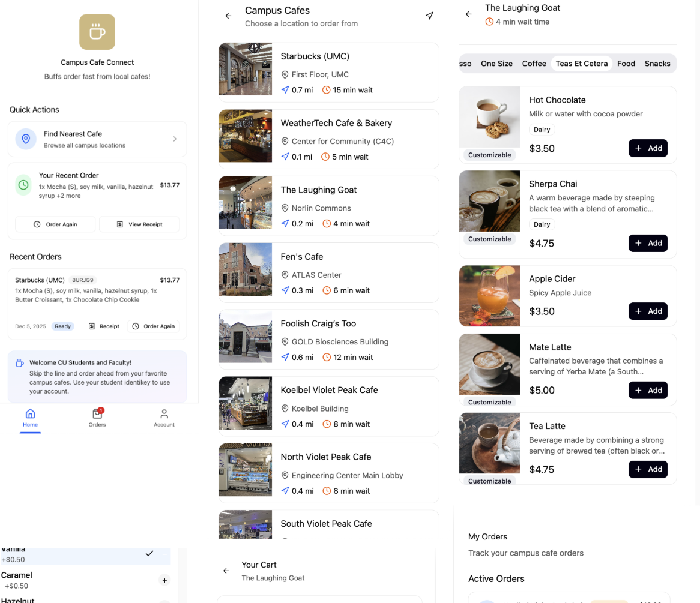700x603 pixels.
Task: Expand the Find Nearest Cafe chevron
Action: (x=175, y=139)
